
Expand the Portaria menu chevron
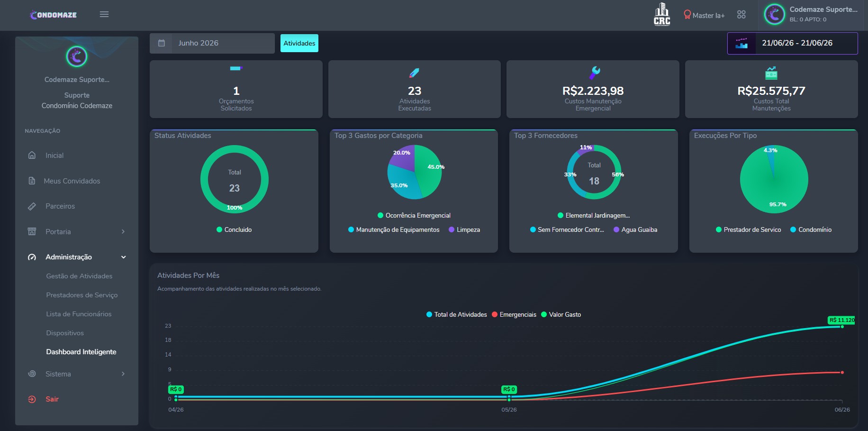point(123,231)
